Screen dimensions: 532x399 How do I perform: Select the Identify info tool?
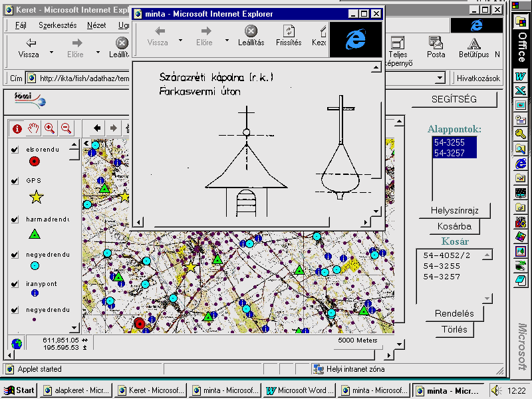pos(17,128)
